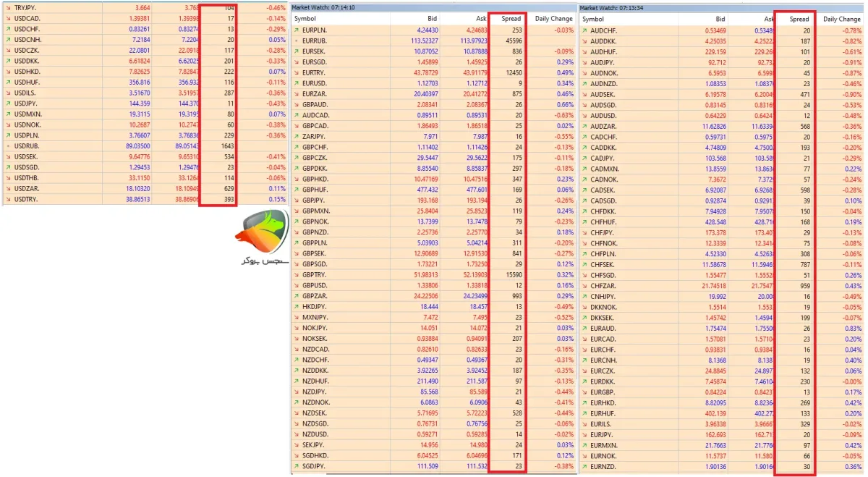
Task: Select the Market Watch 07:14:10 title bar
Action: (x=433, y=7)
